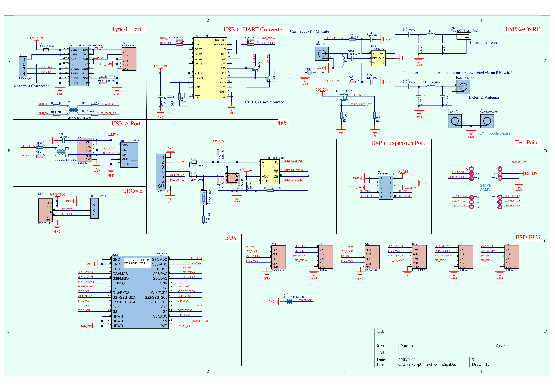The image size is (555, 392).
Task: Select the J14 IPEX bypass connector
Action: coord(455,121)
